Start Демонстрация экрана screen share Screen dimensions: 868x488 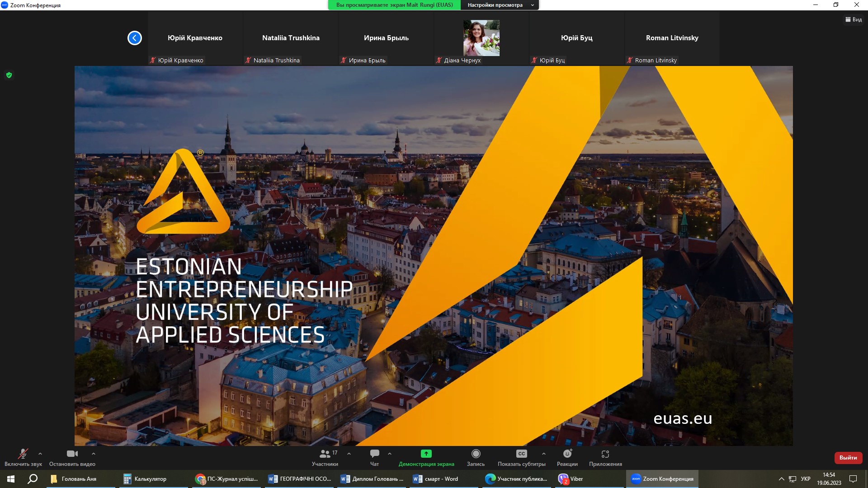click(x=426, y=458)
